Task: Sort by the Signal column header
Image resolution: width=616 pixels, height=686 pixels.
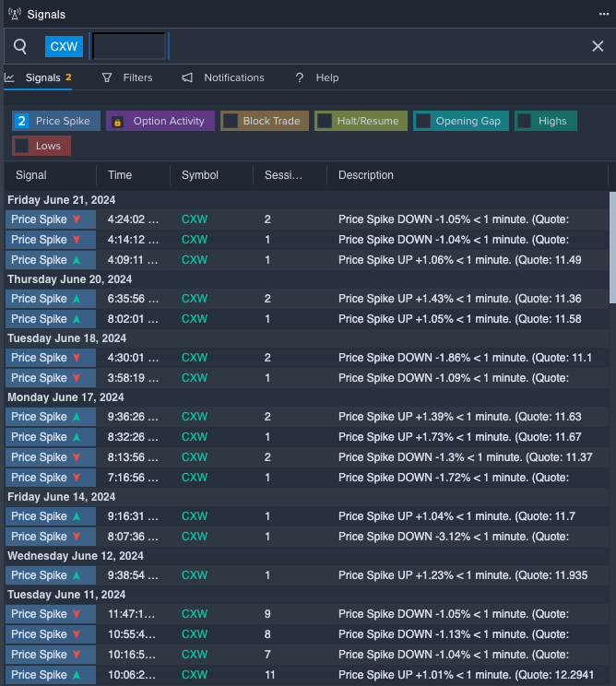Action: coord(31,175)
